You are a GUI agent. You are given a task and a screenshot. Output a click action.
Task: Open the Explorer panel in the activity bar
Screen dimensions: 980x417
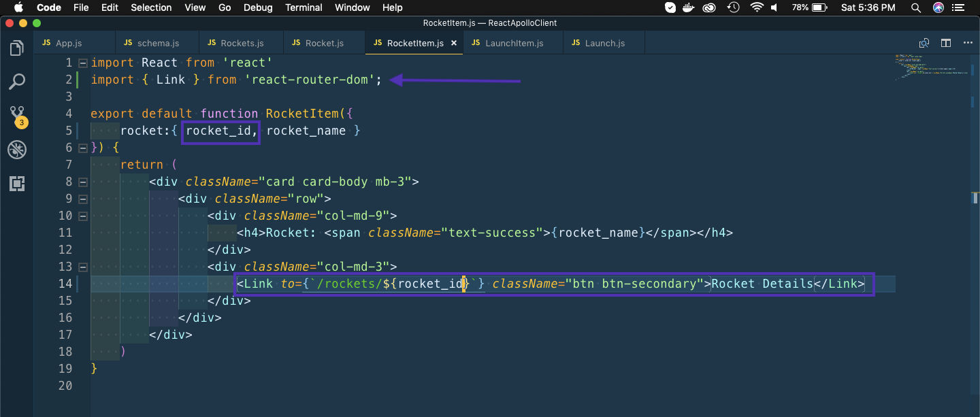tap(17, 49)
